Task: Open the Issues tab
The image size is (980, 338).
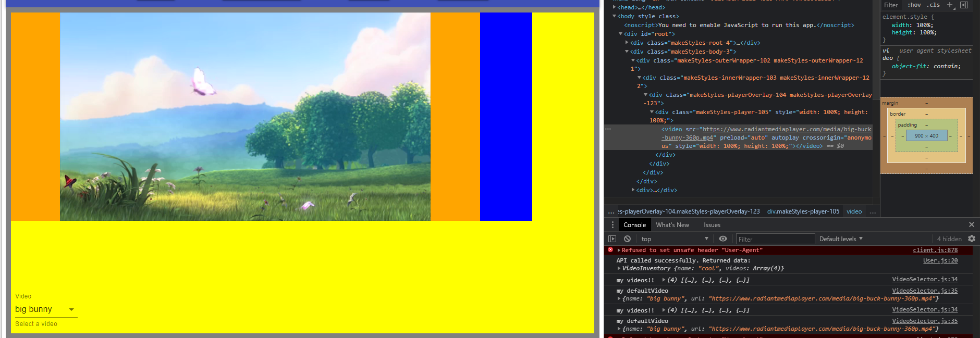Action: click(x=712, y=225)
